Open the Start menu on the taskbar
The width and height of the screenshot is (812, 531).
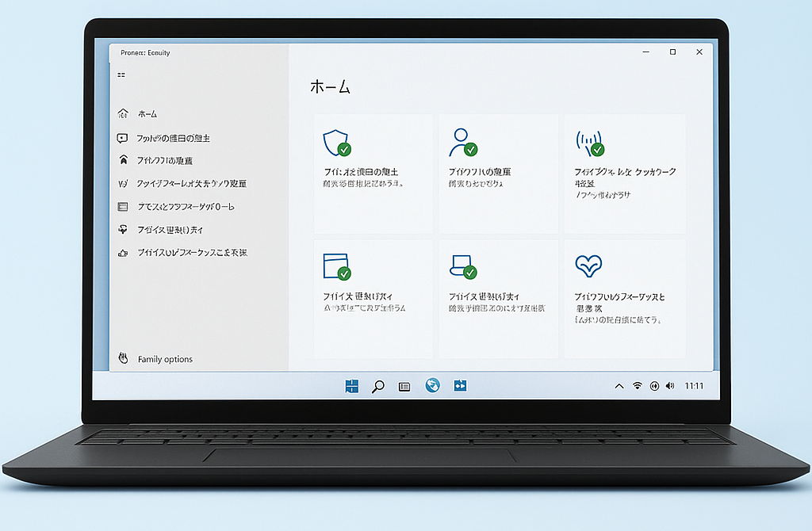click(x=351, y=386)
